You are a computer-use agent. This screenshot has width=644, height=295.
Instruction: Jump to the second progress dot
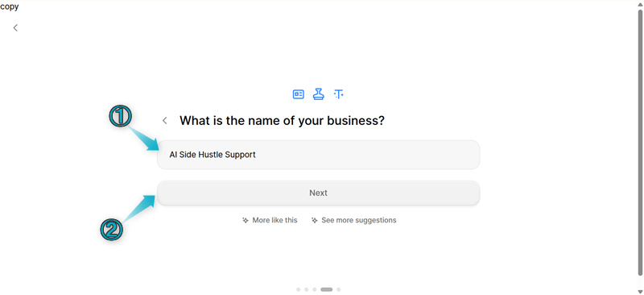pyautogui.click(x=307, y=289)
